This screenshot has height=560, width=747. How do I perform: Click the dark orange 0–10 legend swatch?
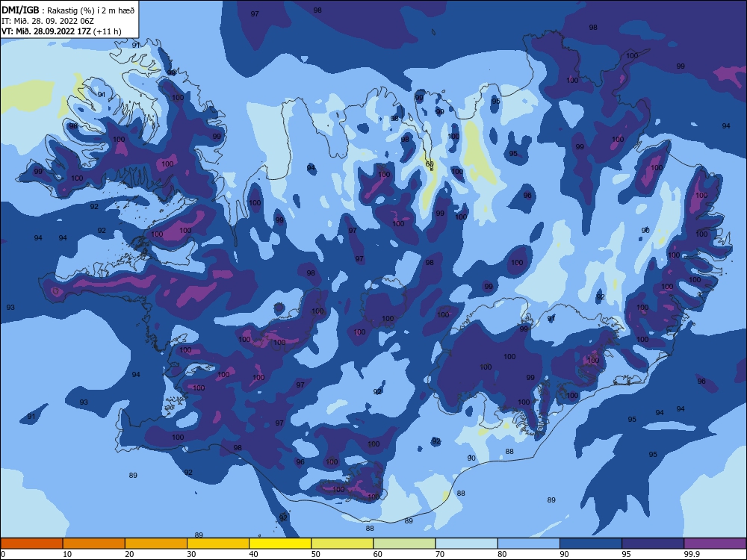point(31,544)
